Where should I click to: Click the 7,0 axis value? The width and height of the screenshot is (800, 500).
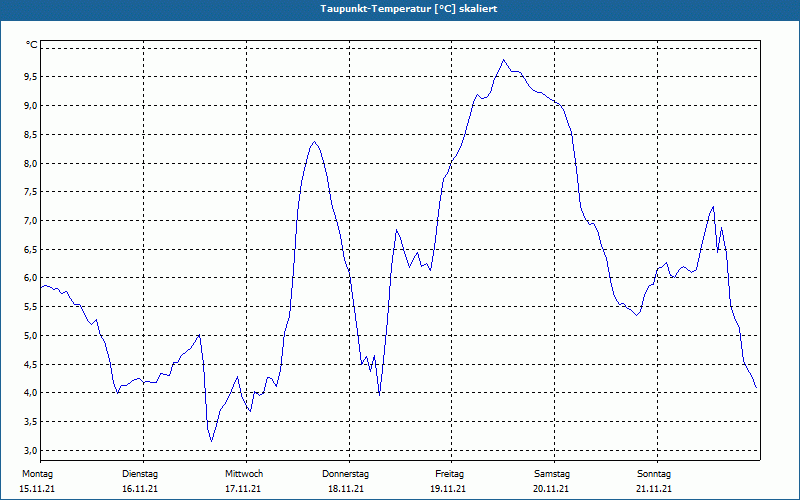click(32, 221)
